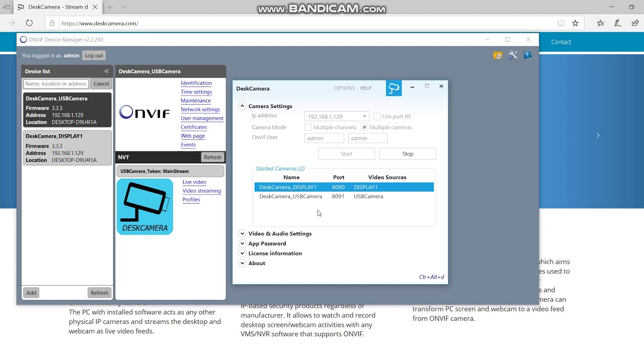Open the Video streaming link
The width and height of the screenshot is (644, 362).
[202, 191]
